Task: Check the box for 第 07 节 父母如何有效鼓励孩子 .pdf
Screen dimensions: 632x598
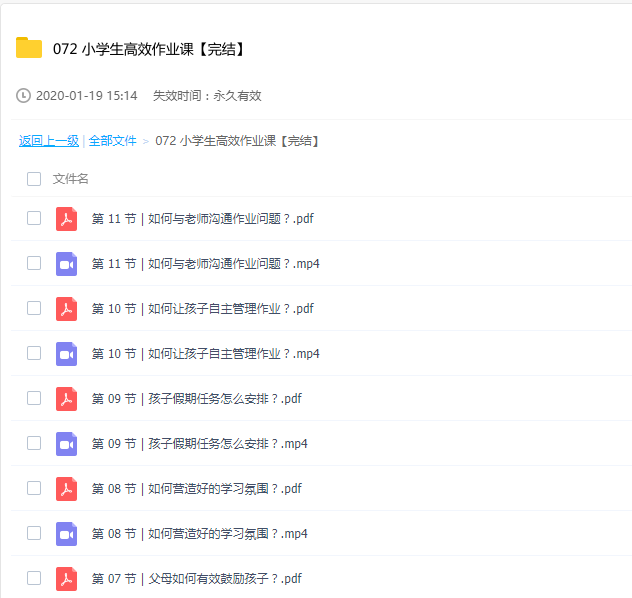Action: point(34,578)
